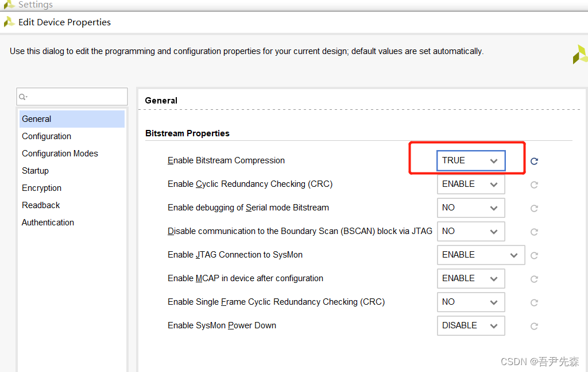Open the Single Frame CRC dropdown
Image resolution: width=588 pixels, height=372 pixels.
click(471, 302)
